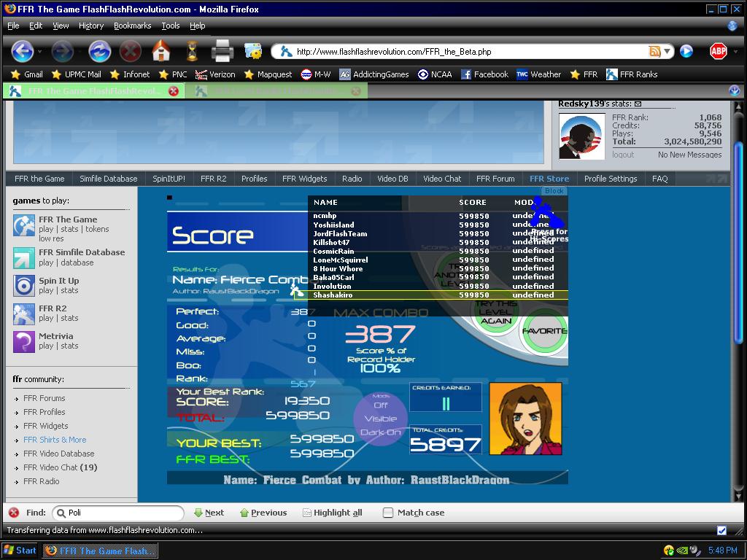
Task: Open the address bar dropdown arrow
Action: tap(667, 52)
